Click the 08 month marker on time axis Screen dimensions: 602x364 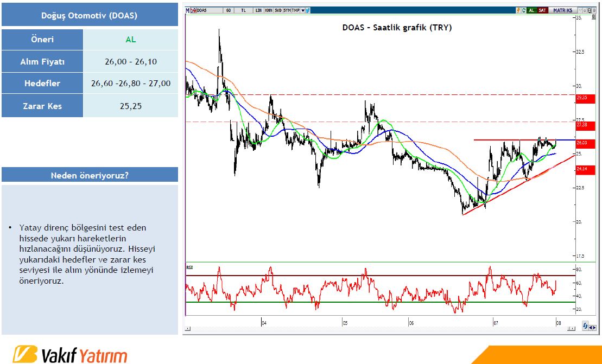pos(559,323)
